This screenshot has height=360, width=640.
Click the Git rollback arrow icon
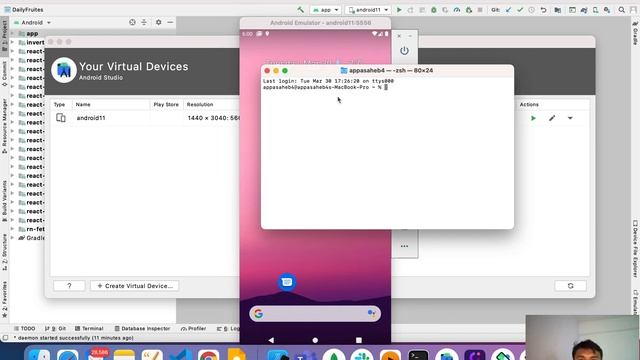point(543,10)
